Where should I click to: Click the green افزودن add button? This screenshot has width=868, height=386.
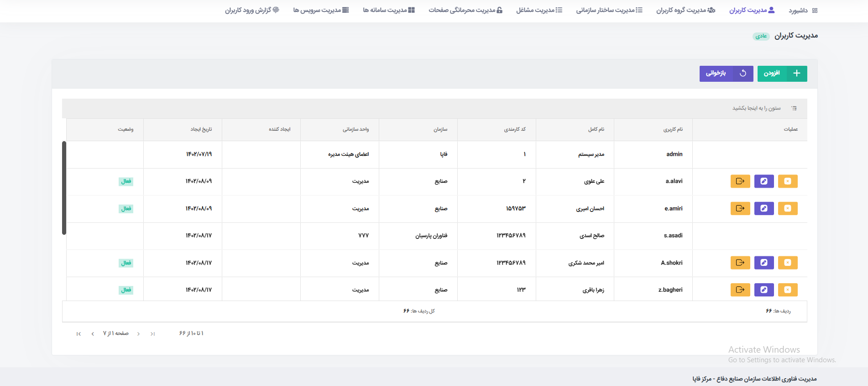pos(782,74)
